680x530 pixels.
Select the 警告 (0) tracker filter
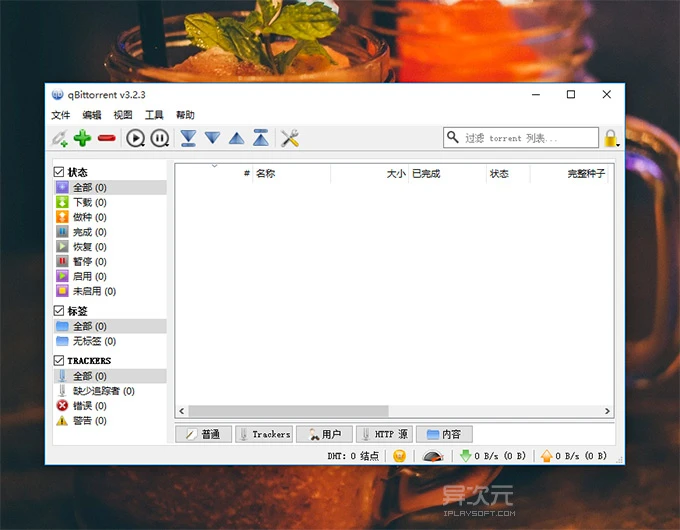point(110,420)
